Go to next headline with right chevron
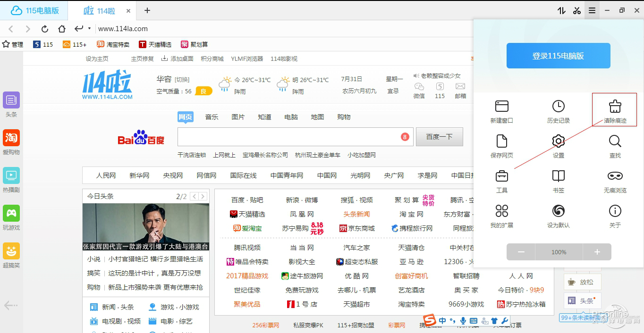Screen dimensions: 644x333 pos(203,196)
